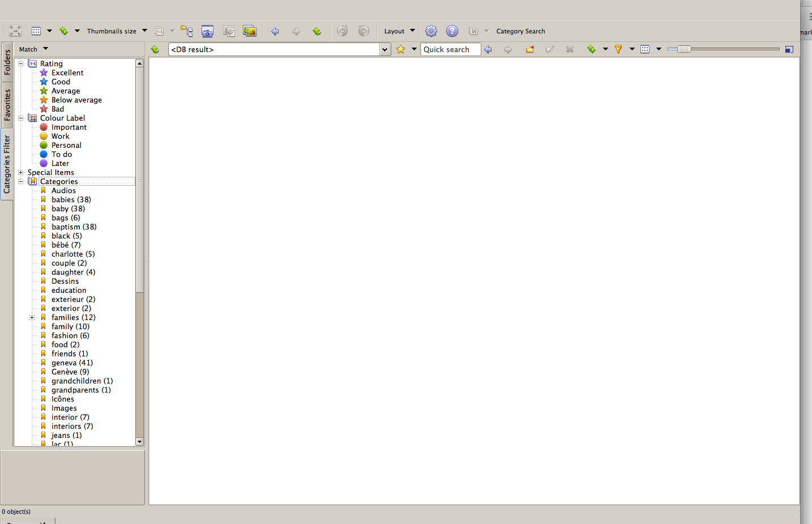Open the settings gear icon
812x524 pixels.
[431, 31]
